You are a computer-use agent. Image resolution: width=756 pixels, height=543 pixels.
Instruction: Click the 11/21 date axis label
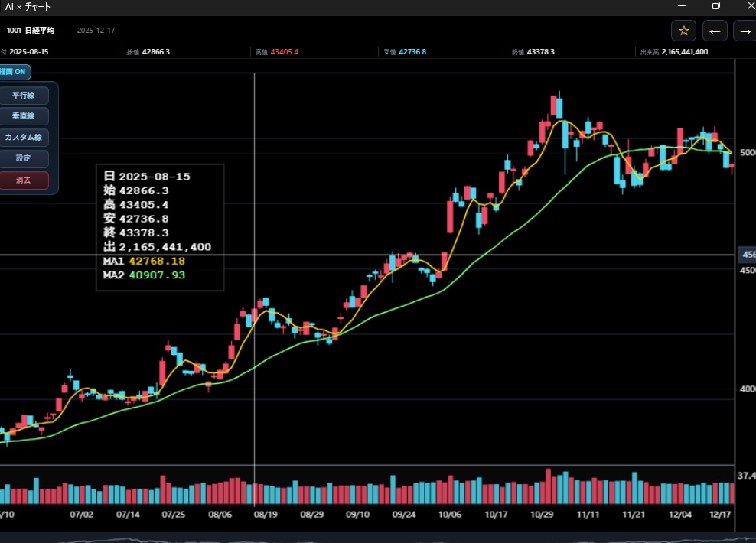[634, 515]
